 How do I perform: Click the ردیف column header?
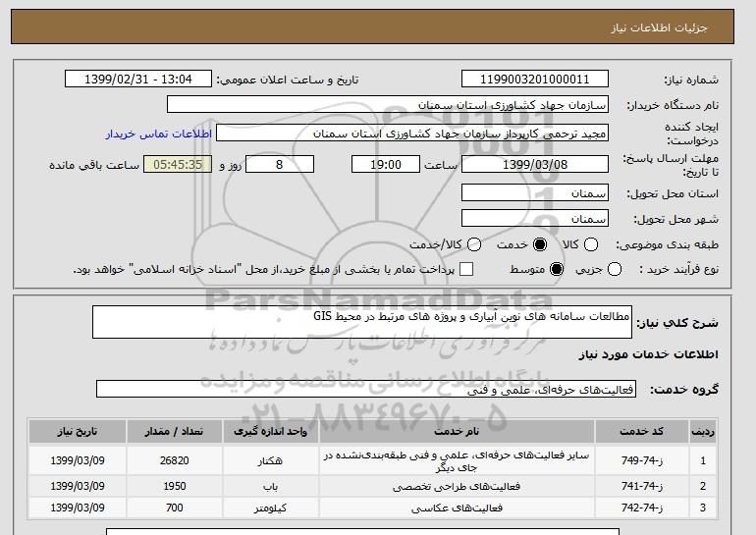pos(703,431)
